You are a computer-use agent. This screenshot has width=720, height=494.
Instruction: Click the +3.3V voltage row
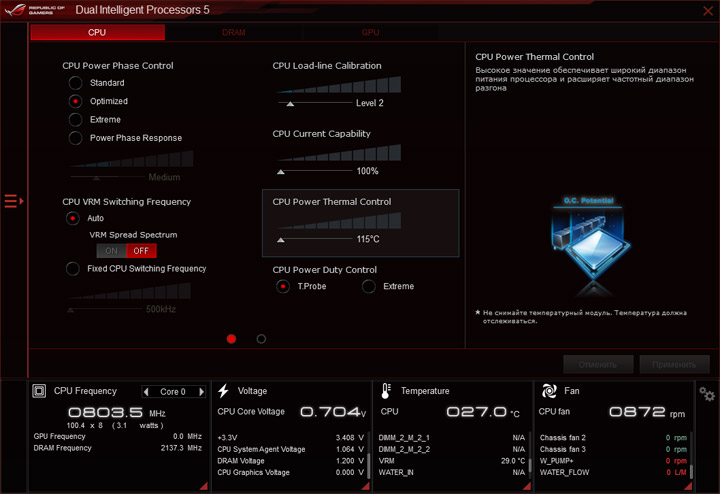[x=291, y=438]
